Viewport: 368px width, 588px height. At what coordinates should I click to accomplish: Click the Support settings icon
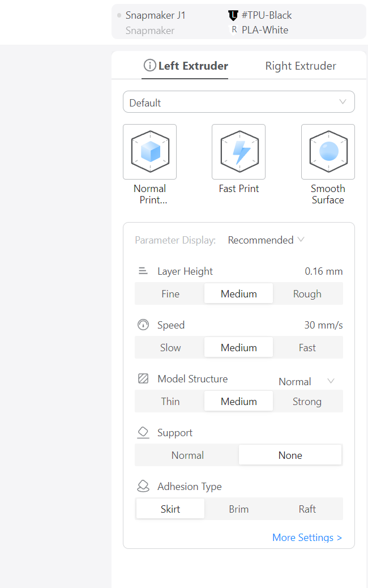point(143,432)
